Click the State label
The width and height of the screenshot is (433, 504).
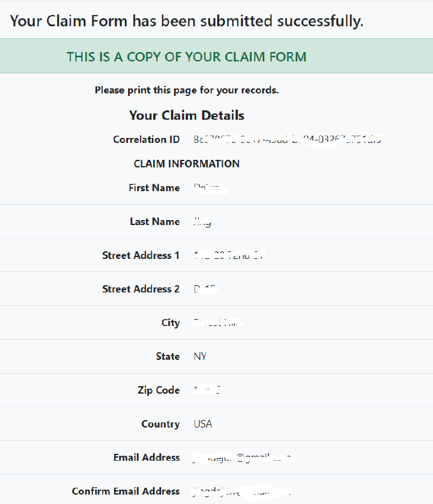pyautogui.click(x=168, y=357)
